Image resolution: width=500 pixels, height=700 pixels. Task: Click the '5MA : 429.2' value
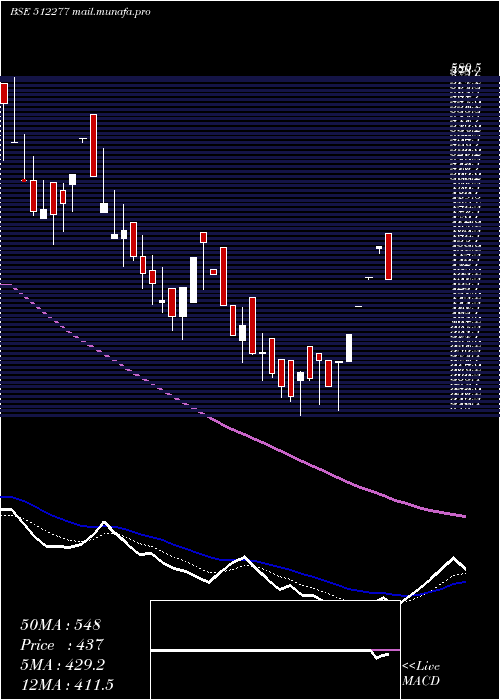(x=62, y=665)
